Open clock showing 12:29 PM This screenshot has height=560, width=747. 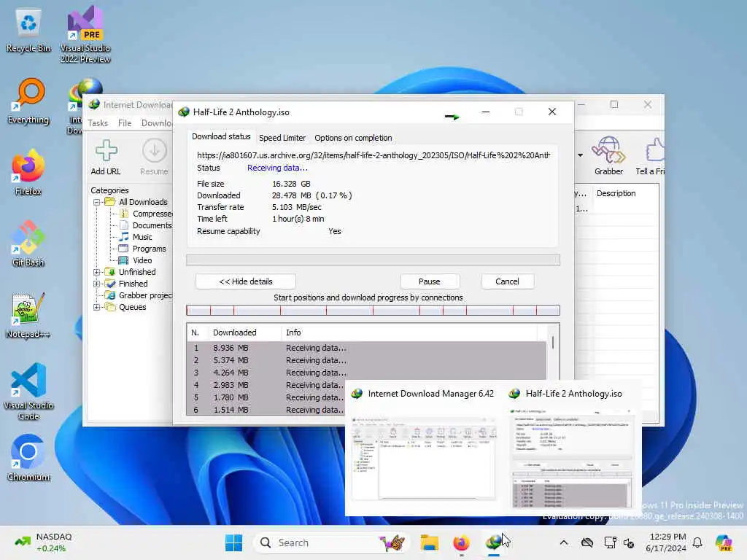pyautogui.click(x=667, y=542)
